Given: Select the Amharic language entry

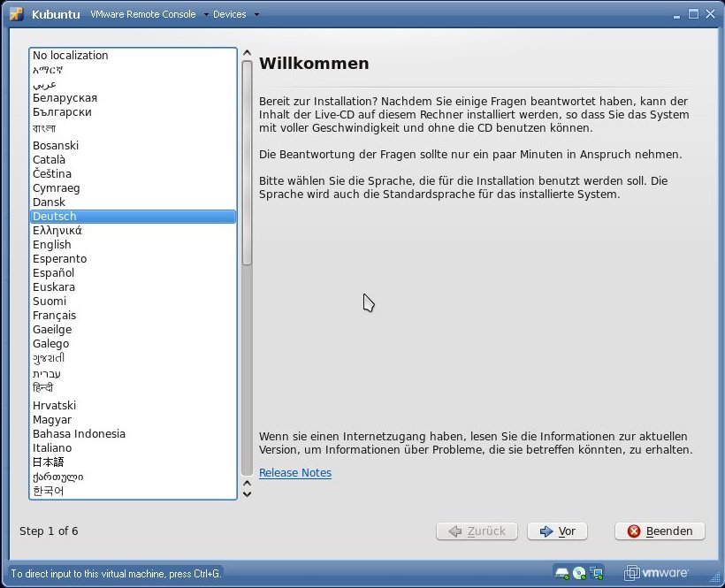Looking at the screenshot, I should coord(134,70).
